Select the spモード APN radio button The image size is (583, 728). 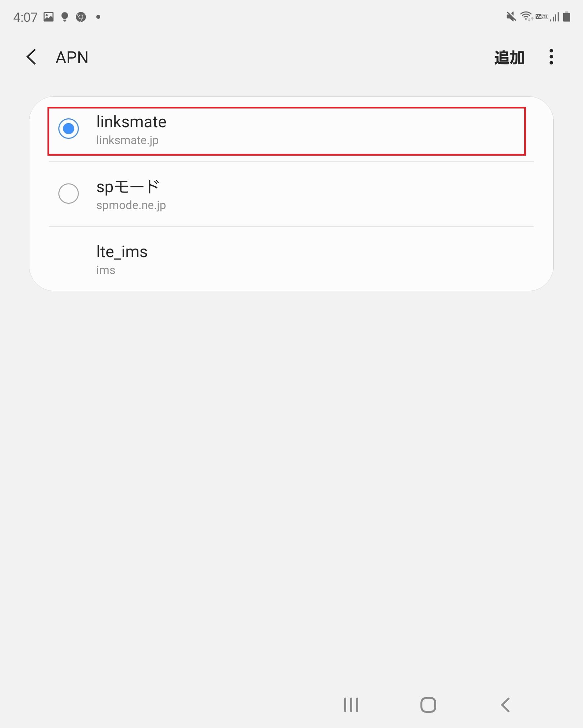69,194
